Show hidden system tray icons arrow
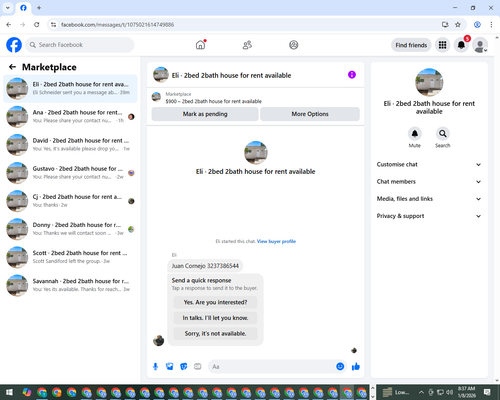This screenshot has height=400, width=500. point(421,392)
